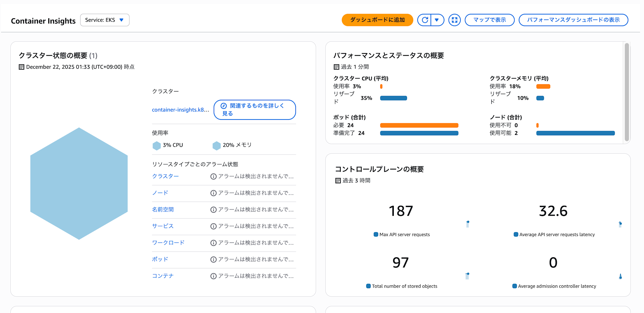The width and height of the screenshot is (644, 313).
Task: Click the large blue cluster hexagon
Action: tap(79, 184)
